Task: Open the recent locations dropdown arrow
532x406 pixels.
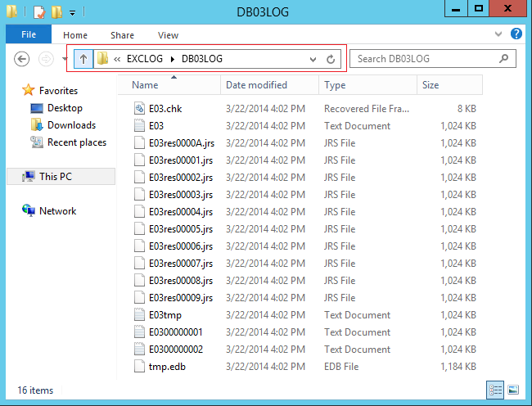Action: 65,59
